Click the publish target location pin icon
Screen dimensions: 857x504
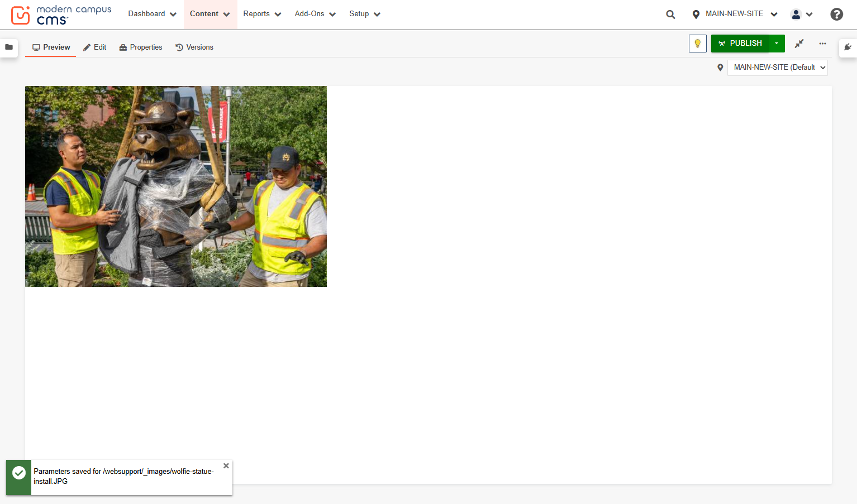pyautogui.click(x=720, y=68)
